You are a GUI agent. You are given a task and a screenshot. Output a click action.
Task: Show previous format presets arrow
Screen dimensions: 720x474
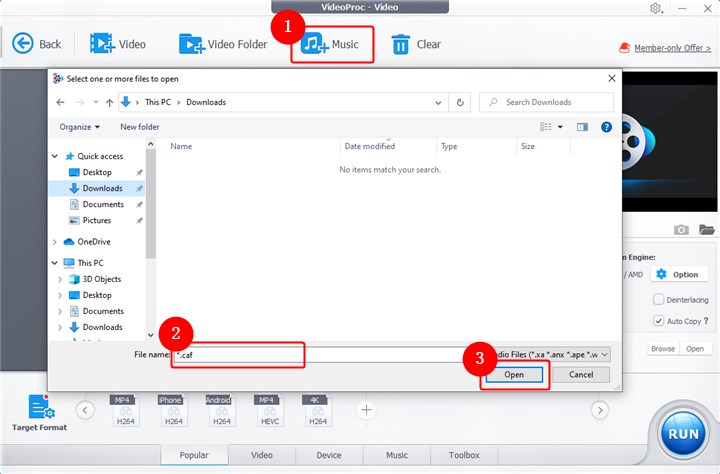point(85,410)
